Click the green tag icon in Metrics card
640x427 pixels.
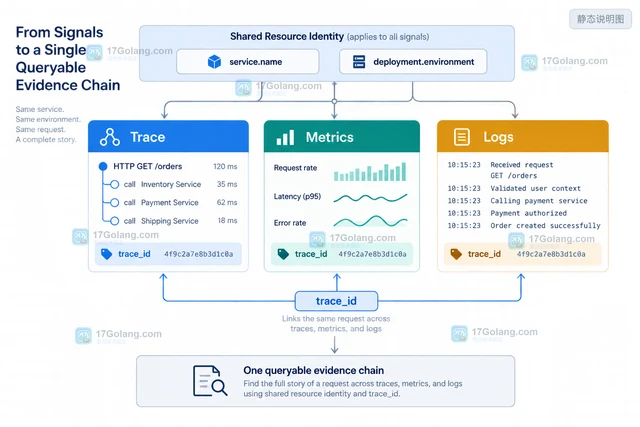click(283, 254)
